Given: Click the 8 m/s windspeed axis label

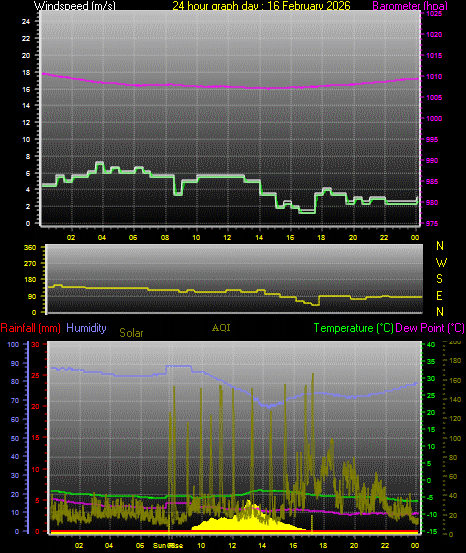Looking at the screenshot, I should coord(28,156).
